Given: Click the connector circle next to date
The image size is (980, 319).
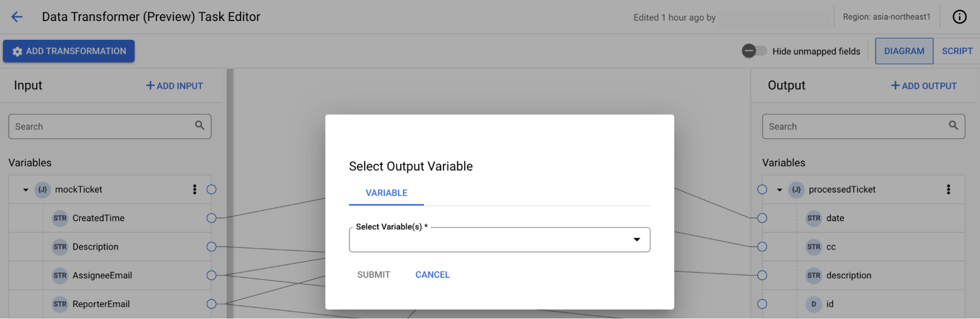Looking at the screenshot, I should (762, 218).
